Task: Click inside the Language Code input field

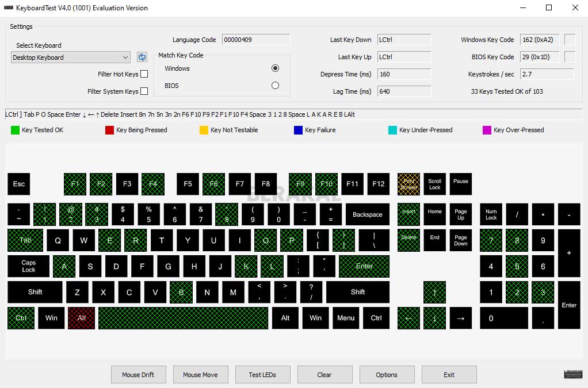Action: coord(256,40)
